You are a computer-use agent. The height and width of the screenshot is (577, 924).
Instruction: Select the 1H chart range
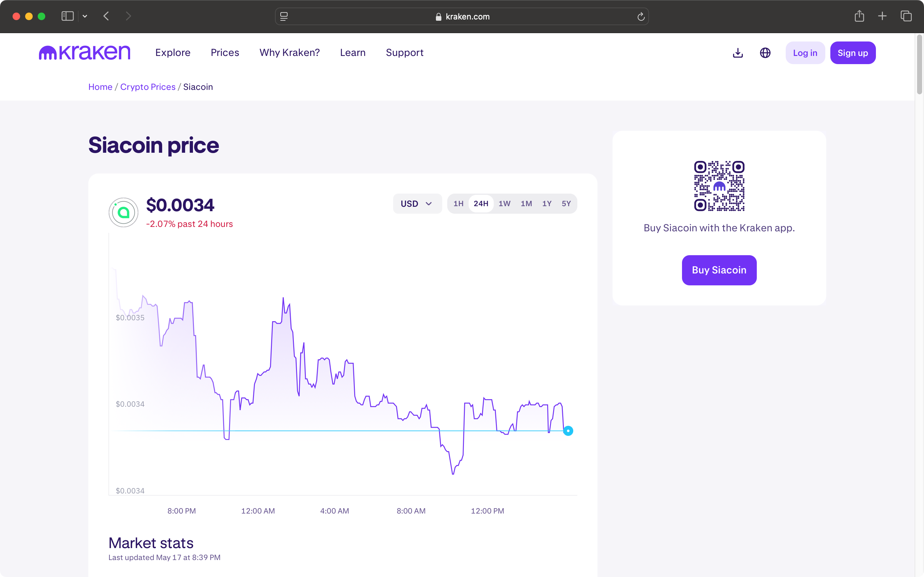coord(458,203)
